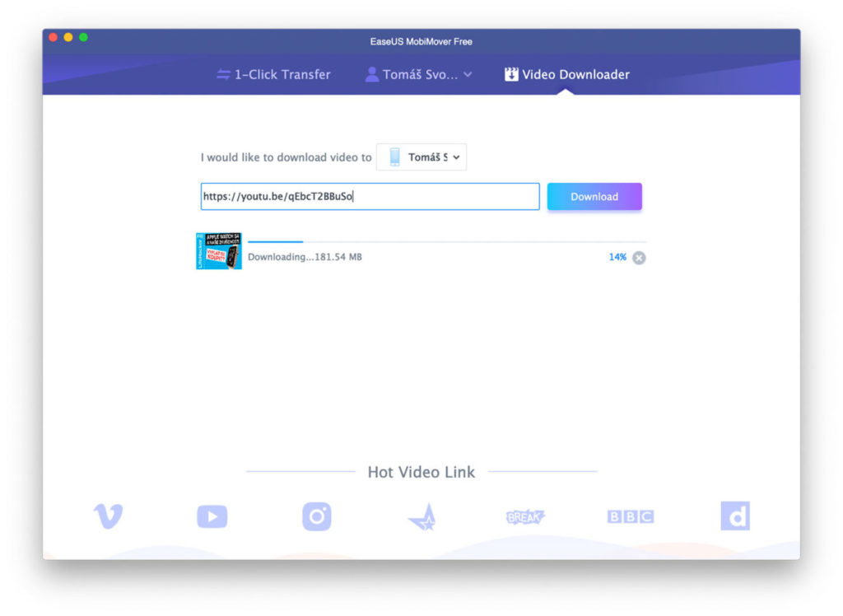Click 'I would like to download video to' label
Viewport: 843px width, 616px height.
[286, 157]
